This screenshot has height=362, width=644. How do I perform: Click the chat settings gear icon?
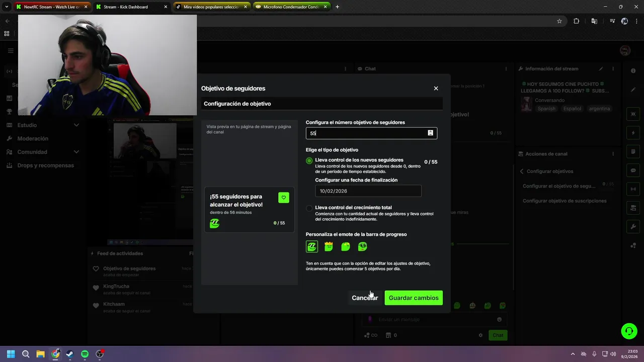tap(480, 335)
